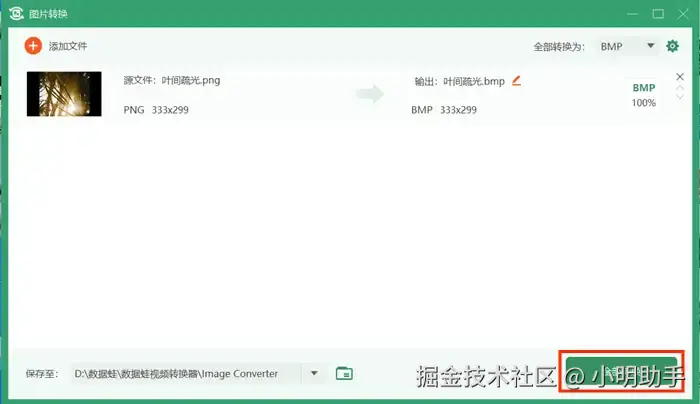This screenshot has width=700, height=404.
Task: Select the output name 叶间疏光.bmp text
Action: 474,81
